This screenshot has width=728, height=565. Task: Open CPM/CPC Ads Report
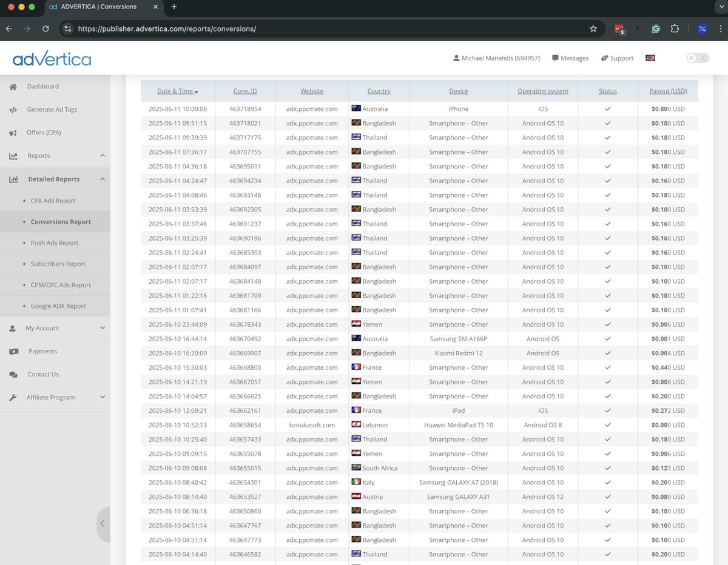coord(61,285)
